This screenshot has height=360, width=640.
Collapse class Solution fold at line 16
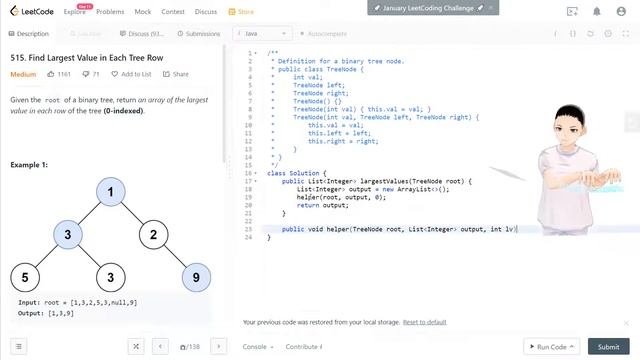256,173
